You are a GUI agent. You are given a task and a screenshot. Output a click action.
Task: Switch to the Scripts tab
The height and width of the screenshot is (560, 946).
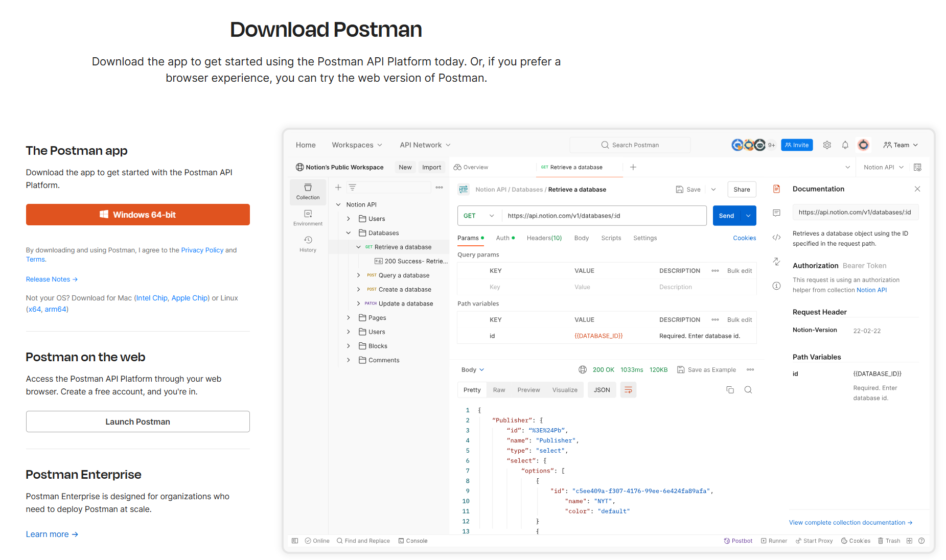[x=611, y=238]
